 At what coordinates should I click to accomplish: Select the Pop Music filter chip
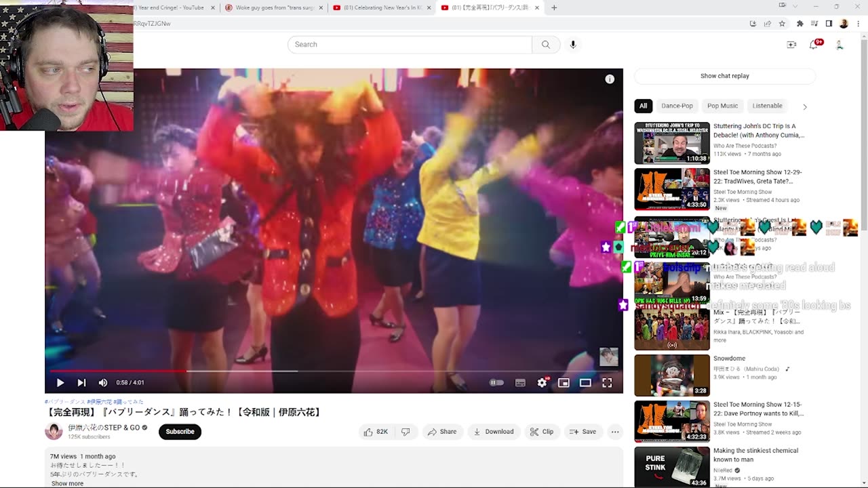point(722,106)
